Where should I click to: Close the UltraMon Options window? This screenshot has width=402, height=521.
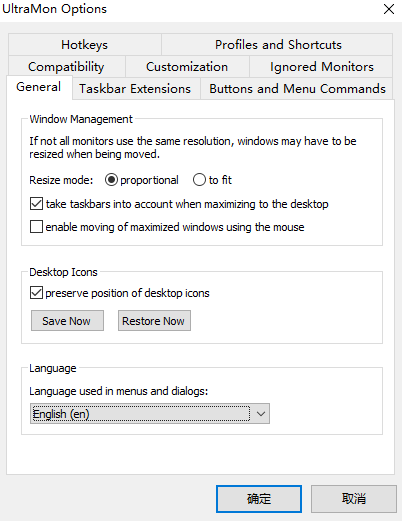click(x=389, y=9)
